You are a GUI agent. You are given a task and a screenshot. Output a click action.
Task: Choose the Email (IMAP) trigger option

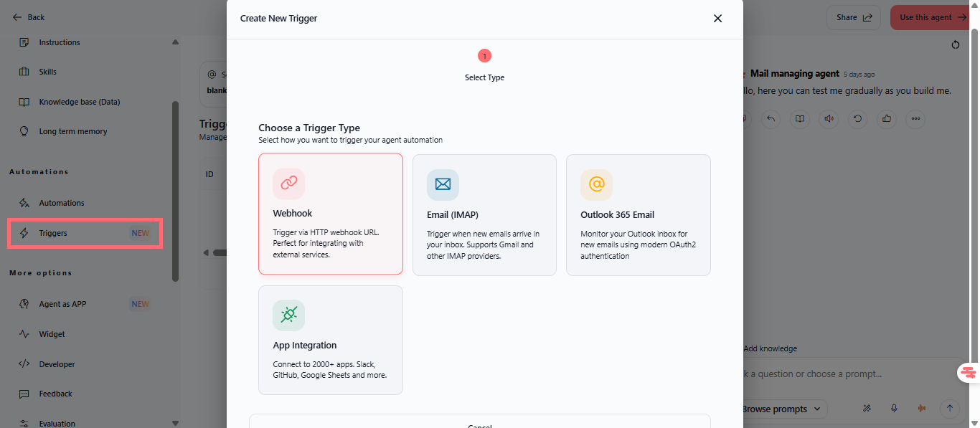(x=484, y=214)
